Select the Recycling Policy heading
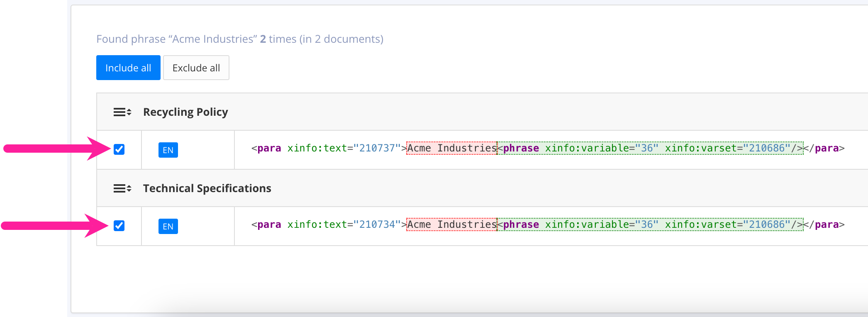868x317 pixels. coord(185,112)
